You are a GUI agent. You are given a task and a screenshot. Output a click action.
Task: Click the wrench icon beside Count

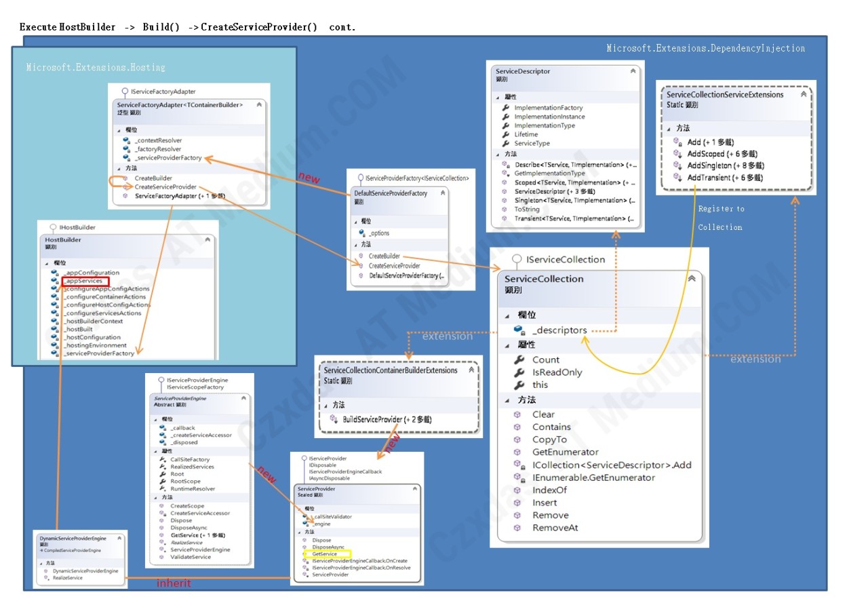click(x=519, y=359)
